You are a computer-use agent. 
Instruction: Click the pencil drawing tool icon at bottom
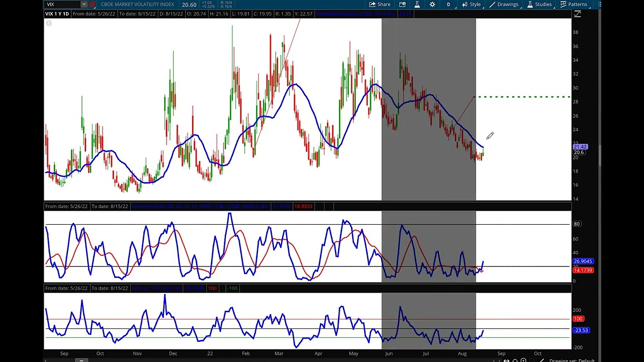pyautogui.click(x=542, y=360)
